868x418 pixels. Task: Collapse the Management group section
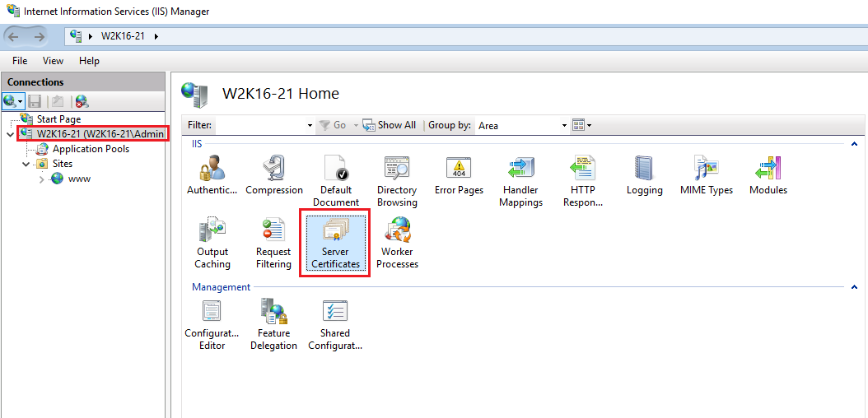click(x=854, y=287)
